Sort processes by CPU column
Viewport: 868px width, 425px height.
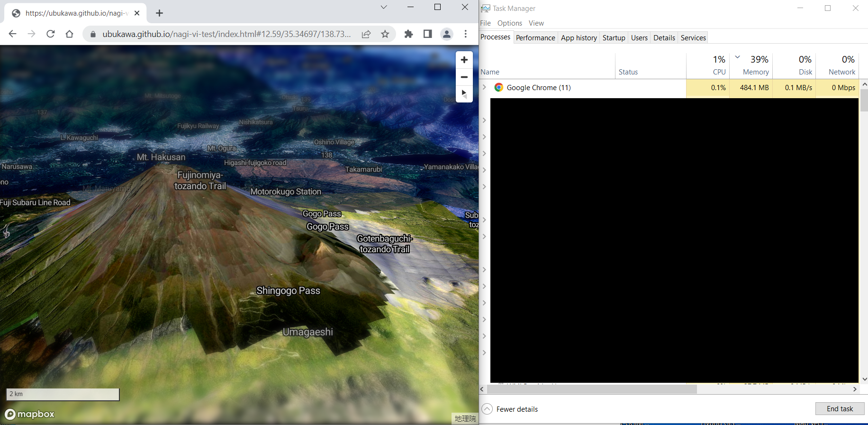(708, 65)
